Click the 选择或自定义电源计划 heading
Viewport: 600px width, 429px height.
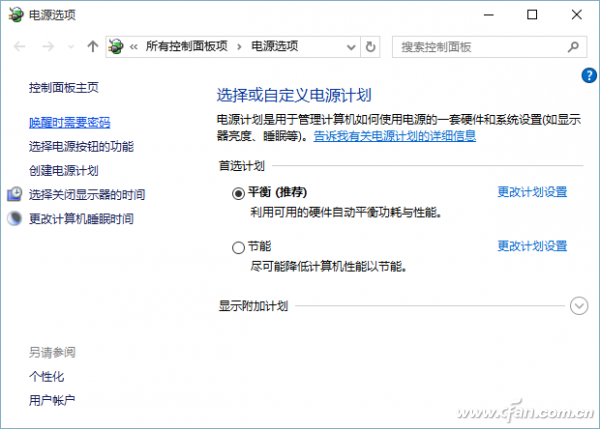pyautogui.click(x=294, y=95)
